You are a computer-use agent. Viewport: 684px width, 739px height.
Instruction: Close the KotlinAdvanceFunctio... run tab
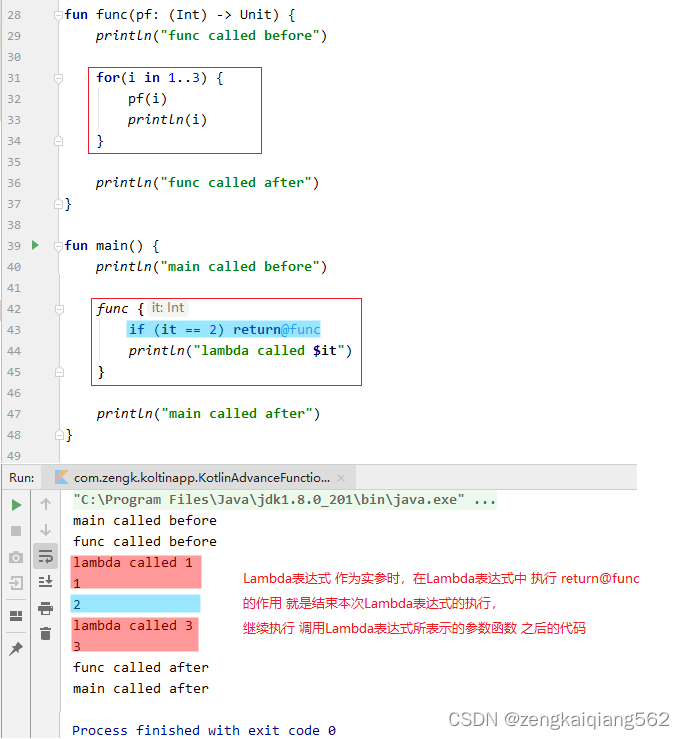tap(341, 478)
